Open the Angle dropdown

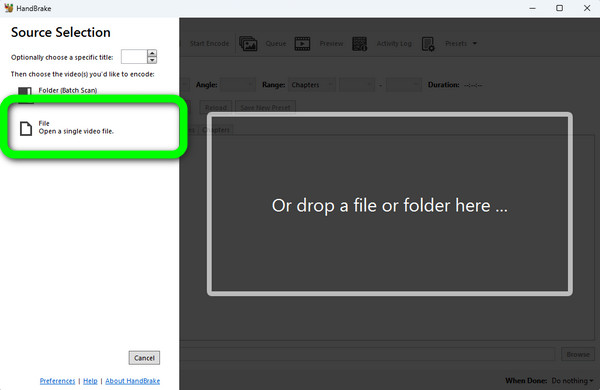237,85
